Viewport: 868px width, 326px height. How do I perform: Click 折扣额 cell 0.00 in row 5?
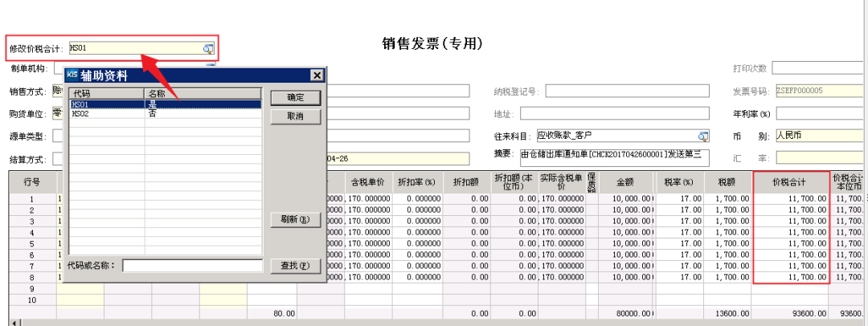tap(467, 243)
